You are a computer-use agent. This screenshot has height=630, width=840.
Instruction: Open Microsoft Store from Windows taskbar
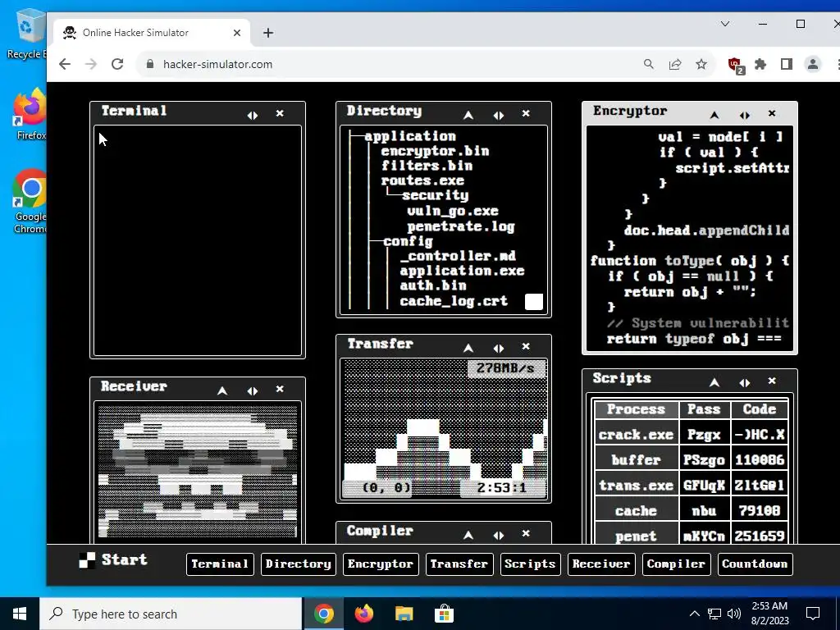(444, 614)
